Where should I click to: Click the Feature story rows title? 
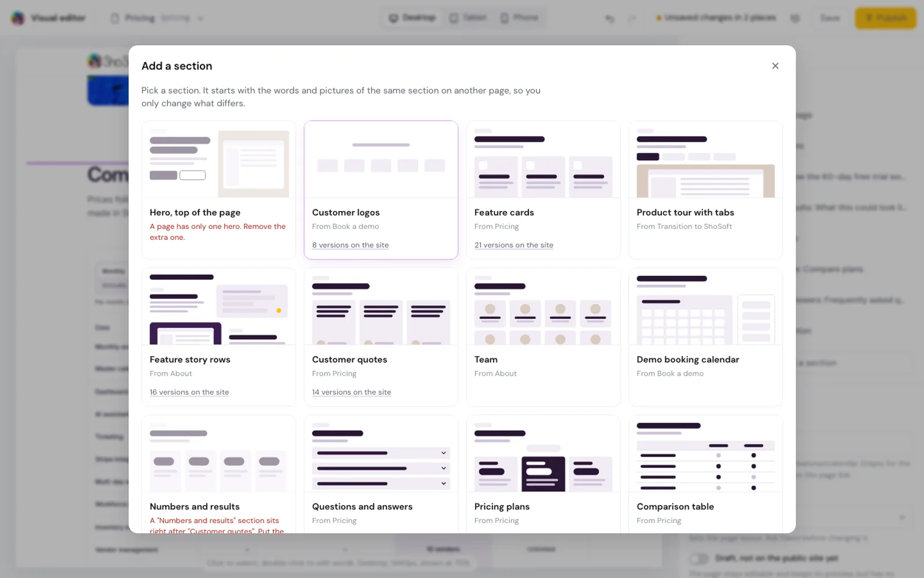pyautogui.click(x=190, y=360)
